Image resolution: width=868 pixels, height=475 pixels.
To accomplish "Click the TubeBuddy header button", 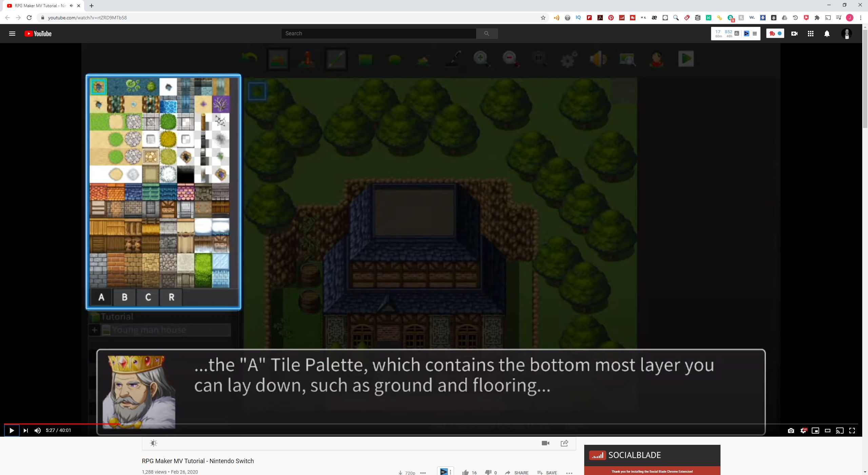I will [775, 33].
